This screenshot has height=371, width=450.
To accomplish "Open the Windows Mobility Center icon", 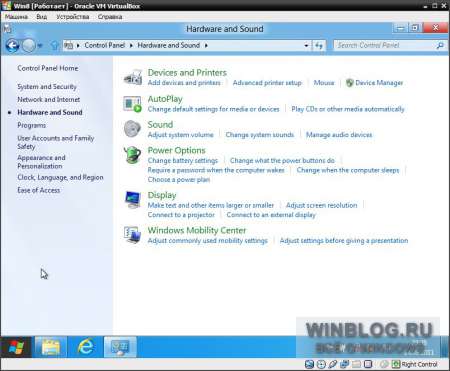I will [x=133, y=235].
